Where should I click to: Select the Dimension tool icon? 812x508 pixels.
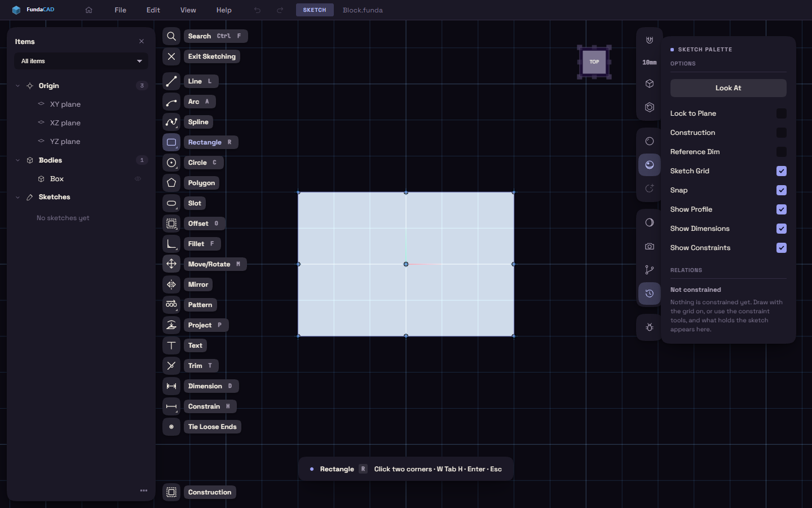(171, 386)
